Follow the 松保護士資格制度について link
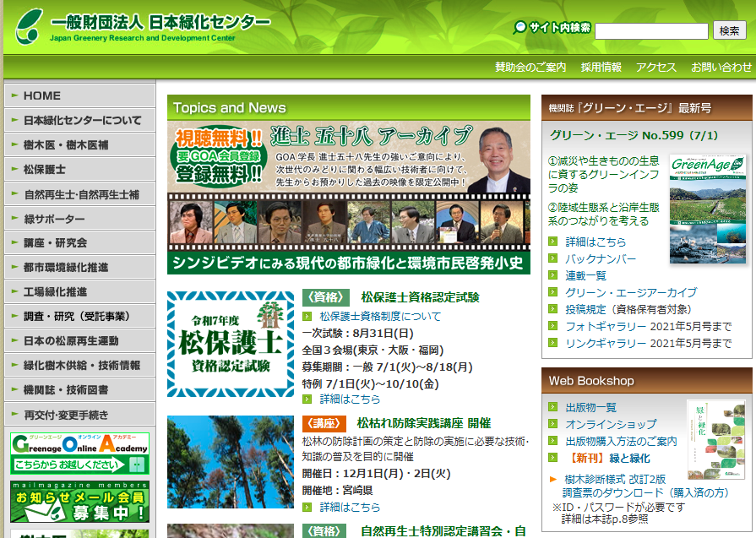This screenshot has height=538, width=756. point(380,316)
